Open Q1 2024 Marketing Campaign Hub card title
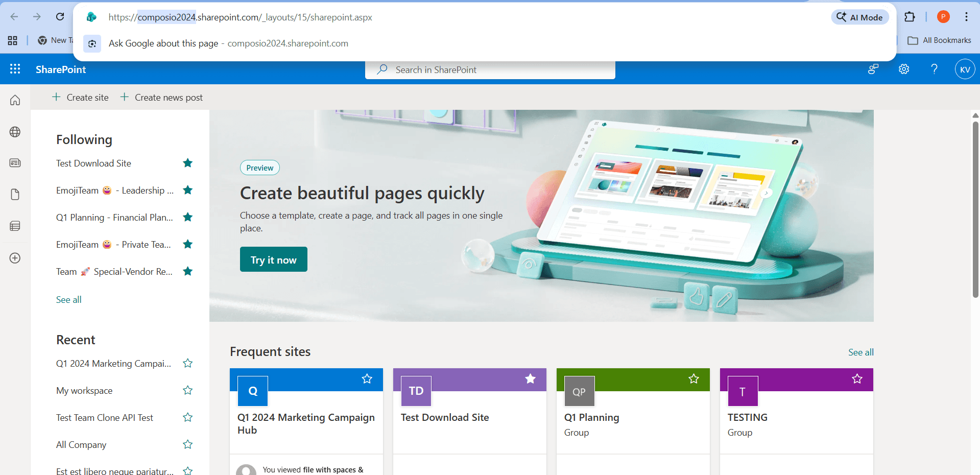The image size is (980, 475). (306, 423)
